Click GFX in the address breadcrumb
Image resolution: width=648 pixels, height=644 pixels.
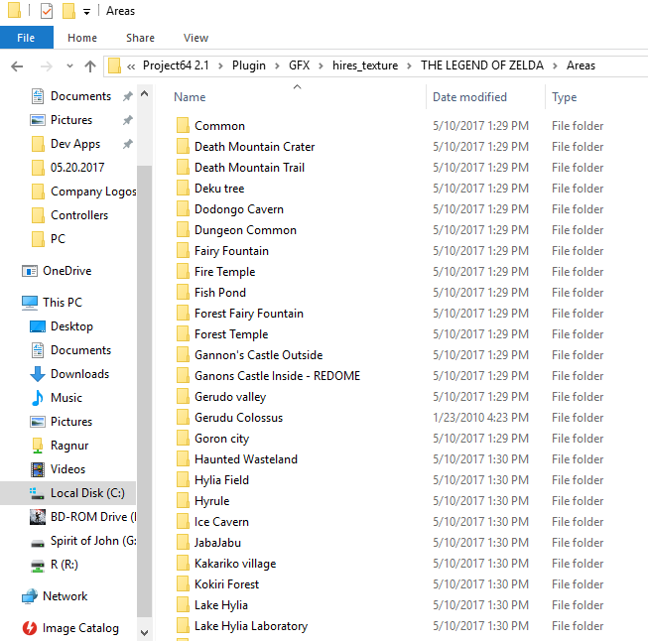coord(300,65)
